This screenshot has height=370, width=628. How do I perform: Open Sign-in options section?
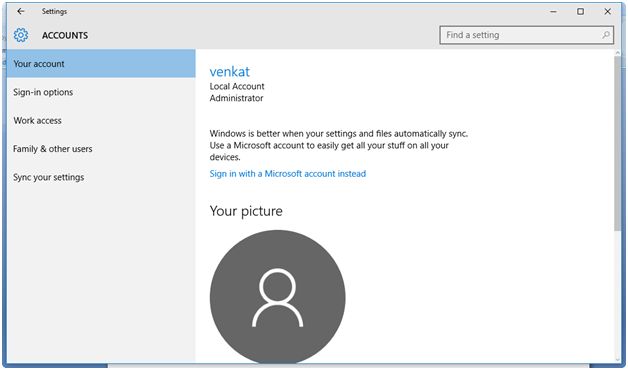(x=101, y=92)
